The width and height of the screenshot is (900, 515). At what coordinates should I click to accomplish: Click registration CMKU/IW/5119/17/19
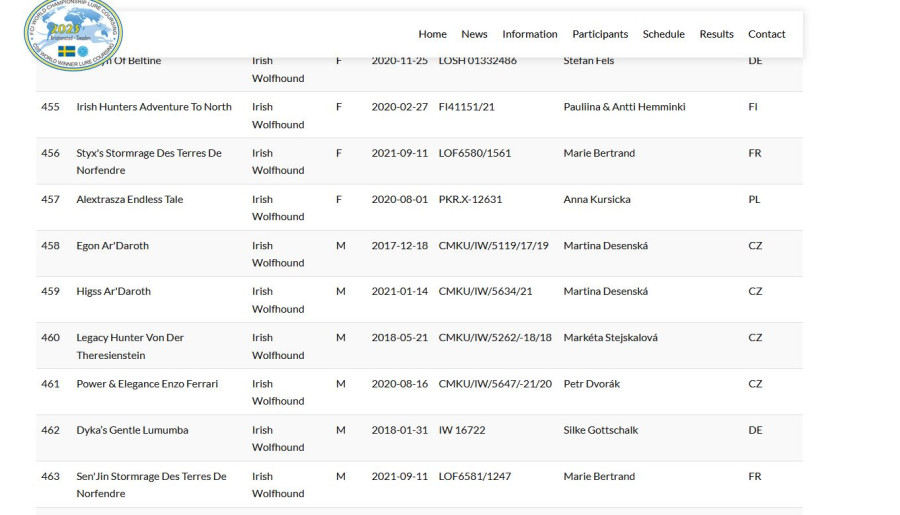[x=494, y=245]
